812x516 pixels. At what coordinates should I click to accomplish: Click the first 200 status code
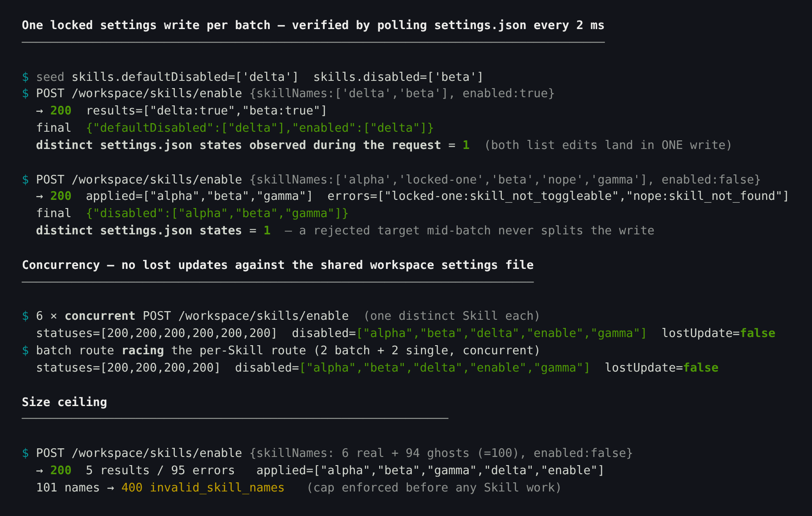pos(61,110)
